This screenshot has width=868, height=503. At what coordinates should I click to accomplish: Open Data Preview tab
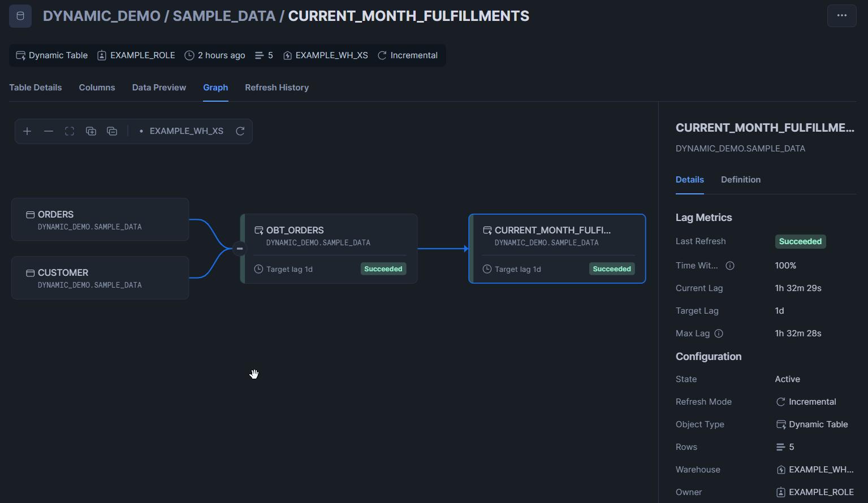pos(159,88)
